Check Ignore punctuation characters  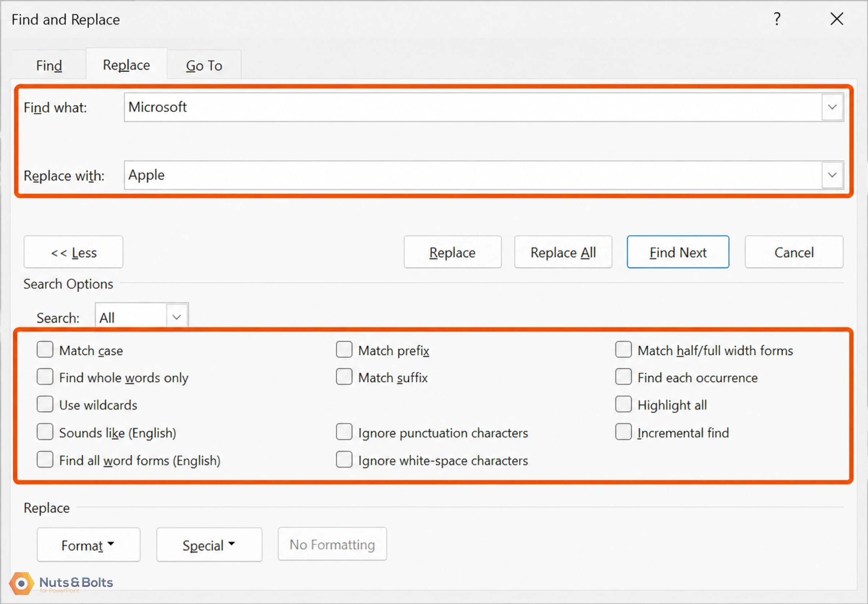point(344,431)
